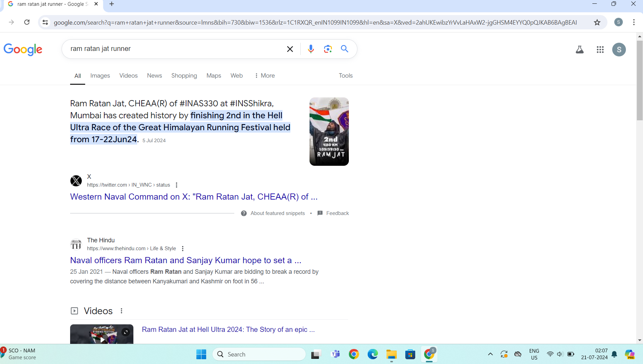Switch to the Images tab
643x364 pixels.
coord(100,76)
